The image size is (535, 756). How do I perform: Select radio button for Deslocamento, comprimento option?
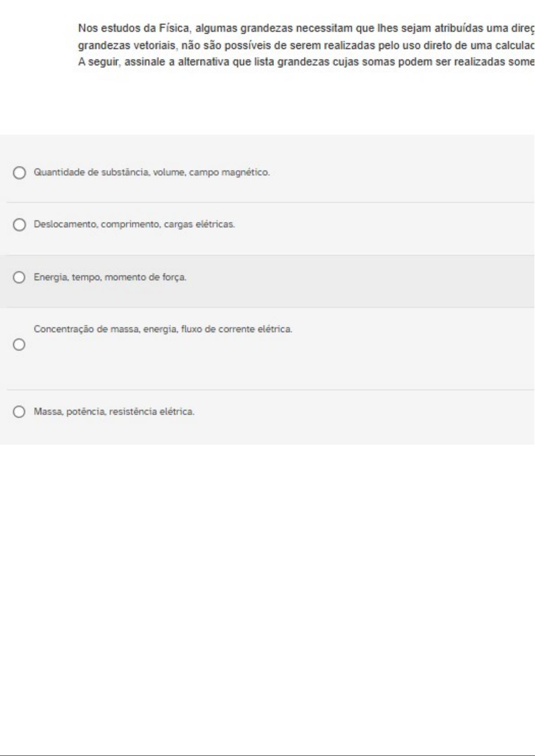pyautogui.click(x=19, y=225)
